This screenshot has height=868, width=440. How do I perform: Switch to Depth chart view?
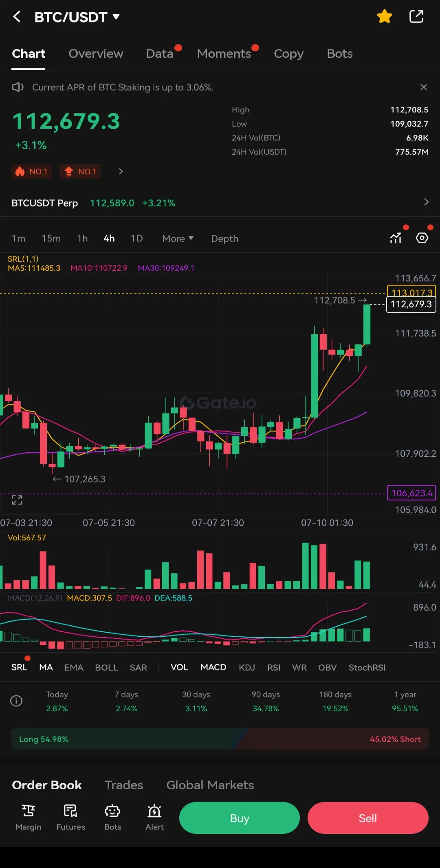(x=224, y=239)
